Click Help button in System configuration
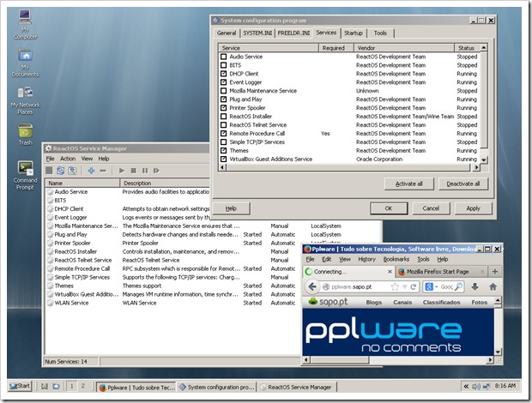Screen dimensions: 532x403 [x=231, y=208]
